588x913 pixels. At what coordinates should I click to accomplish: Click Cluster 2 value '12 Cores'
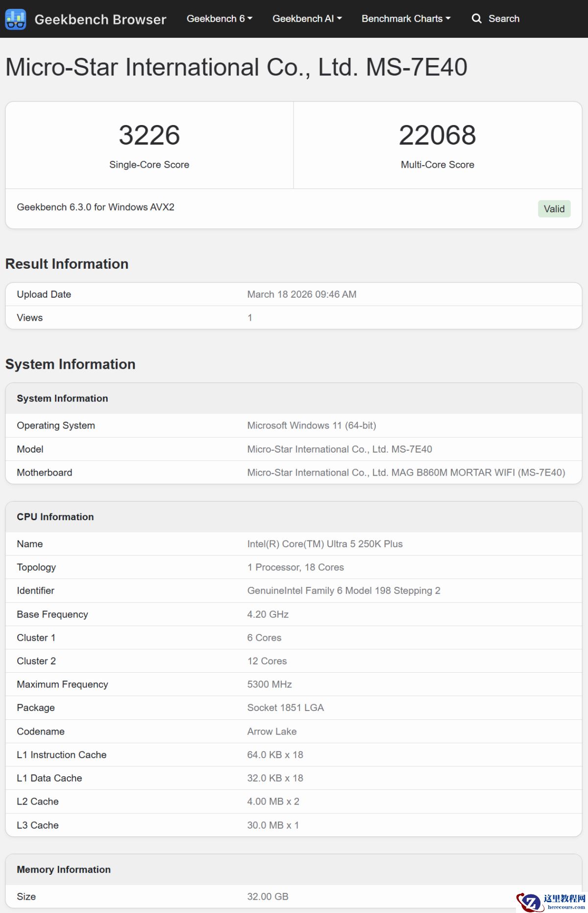[267, 661]
